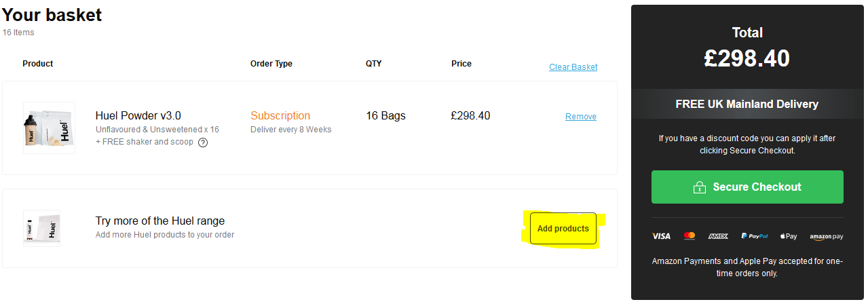Click the FREE UK Mainland Delivery banner
Image resolution: width=868 pixels, height=302 pixels.
click(x=747, y=105)
